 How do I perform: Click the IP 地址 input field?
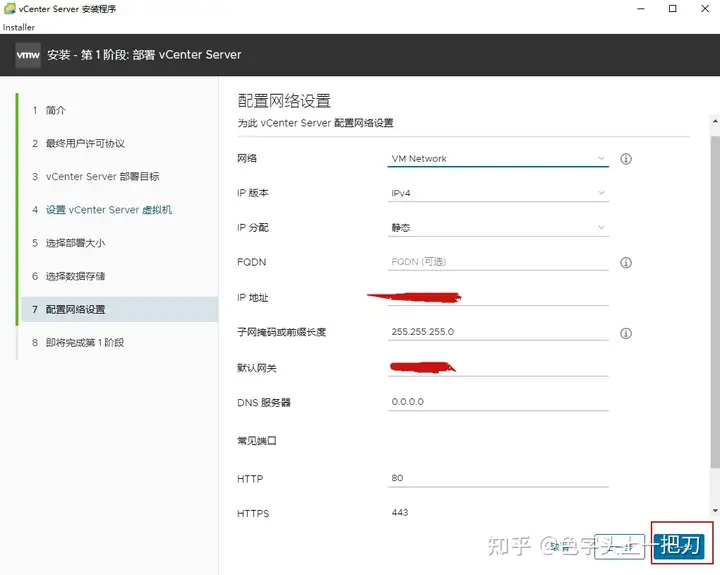coord(498,297)
